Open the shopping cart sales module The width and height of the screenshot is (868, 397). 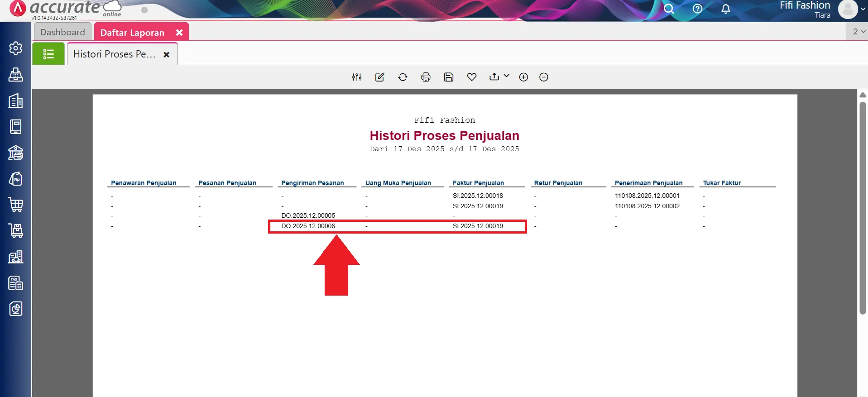(16, 205)
